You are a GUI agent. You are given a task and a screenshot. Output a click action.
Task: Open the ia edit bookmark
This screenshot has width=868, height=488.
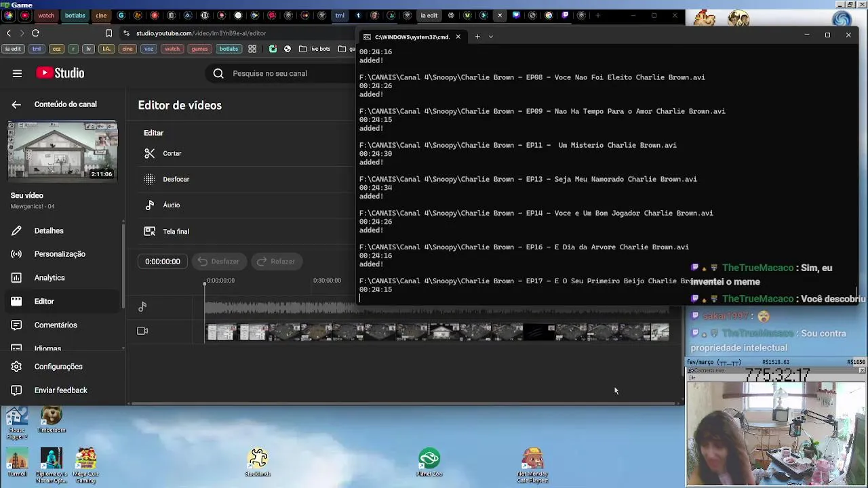coord(13,49)
